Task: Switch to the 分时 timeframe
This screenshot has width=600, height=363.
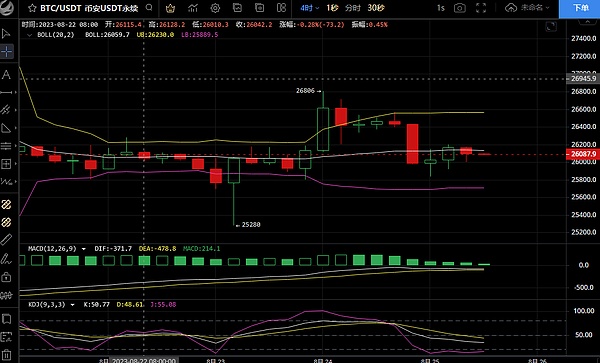Action: [x=353, y=8]
